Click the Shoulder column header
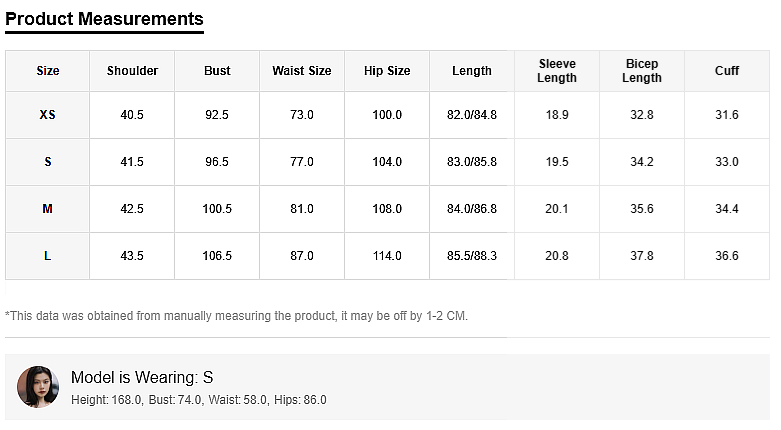 [132, 71]
